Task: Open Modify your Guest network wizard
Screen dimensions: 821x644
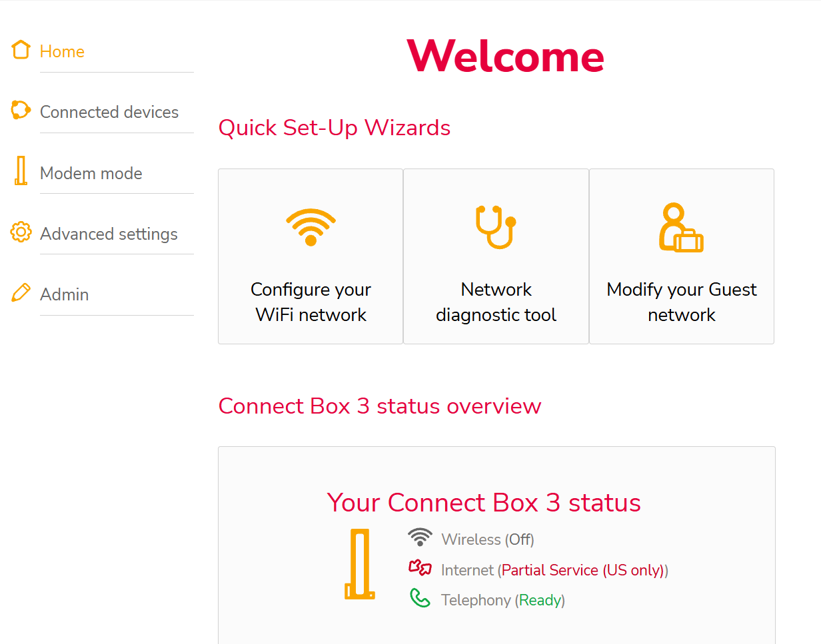Action: pyautogui.click(x=682, y=256)
